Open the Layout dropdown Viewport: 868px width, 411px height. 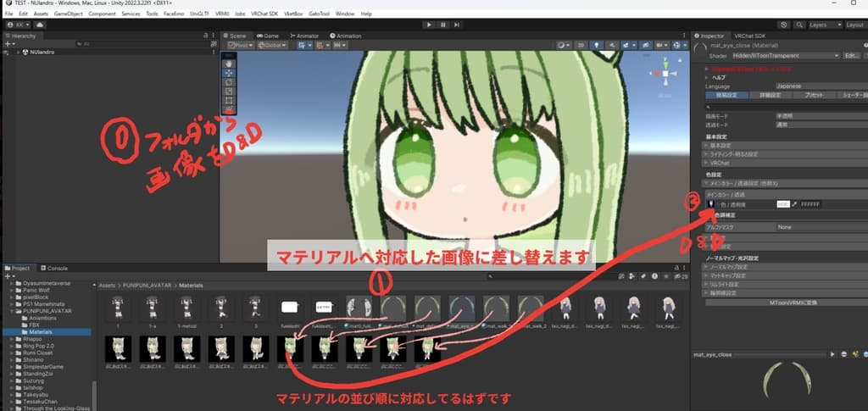(x=856, y=25)
